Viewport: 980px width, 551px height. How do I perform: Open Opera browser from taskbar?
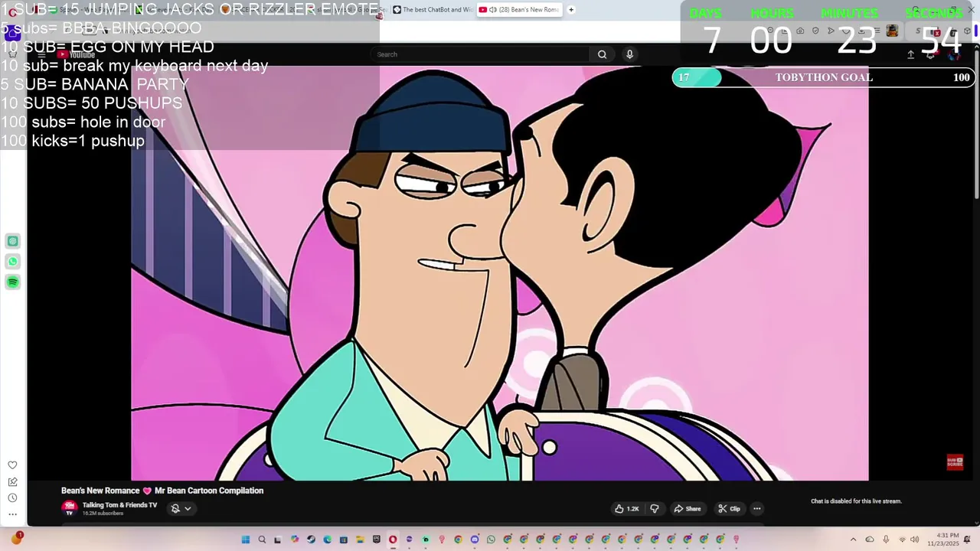tap(393, 540)
